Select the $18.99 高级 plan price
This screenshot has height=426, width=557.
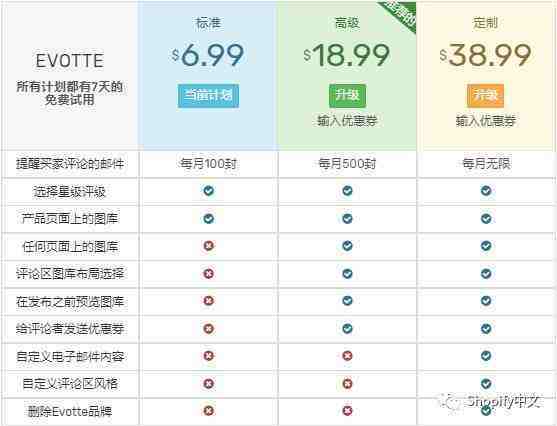point(347,55)
